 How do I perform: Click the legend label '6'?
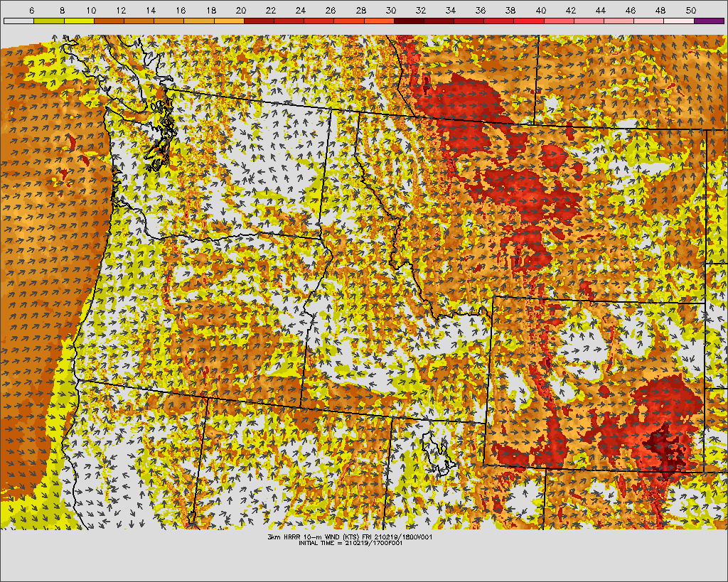[31, 10]
